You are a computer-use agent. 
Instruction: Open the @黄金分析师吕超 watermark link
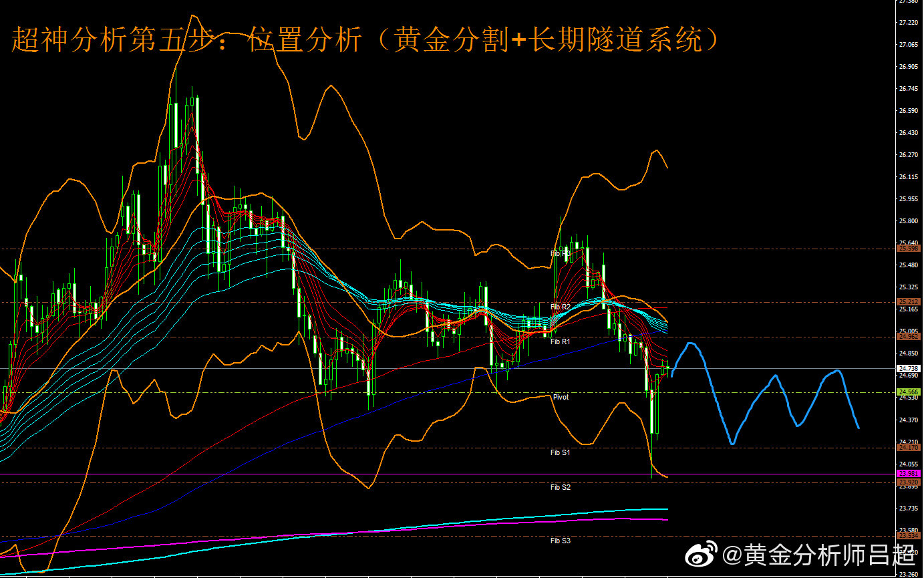(818, 555)
